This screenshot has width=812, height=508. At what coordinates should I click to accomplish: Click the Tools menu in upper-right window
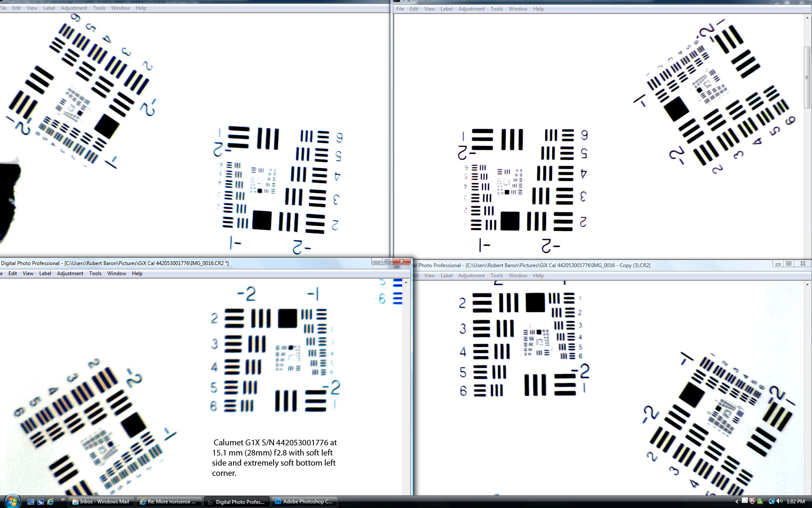(496, 9)
